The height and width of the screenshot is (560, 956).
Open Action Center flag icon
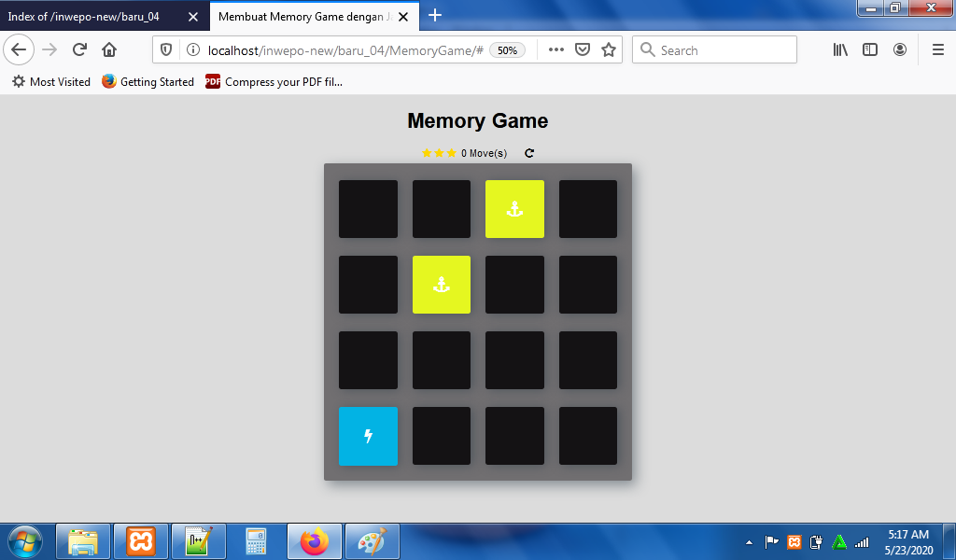(771, 541)
